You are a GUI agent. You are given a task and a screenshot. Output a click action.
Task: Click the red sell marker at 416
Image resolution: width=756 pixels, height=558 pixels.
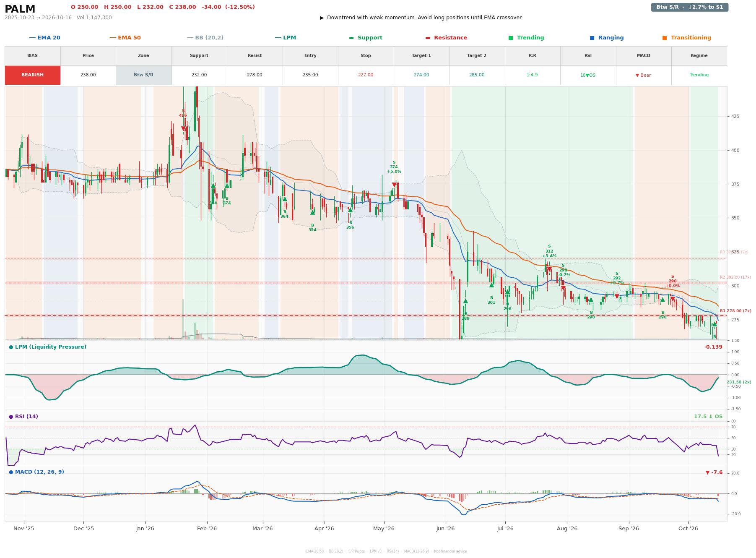(183, 129)
